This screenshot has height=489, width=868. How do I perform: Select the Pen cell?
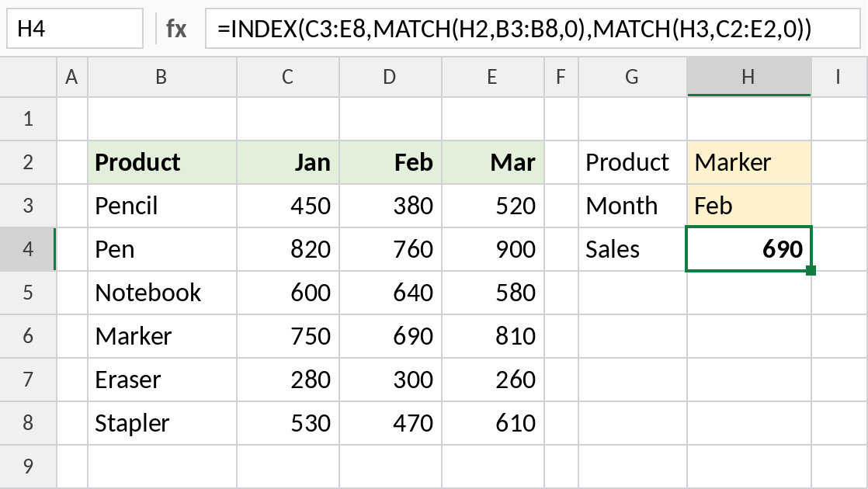click(162, 249)
